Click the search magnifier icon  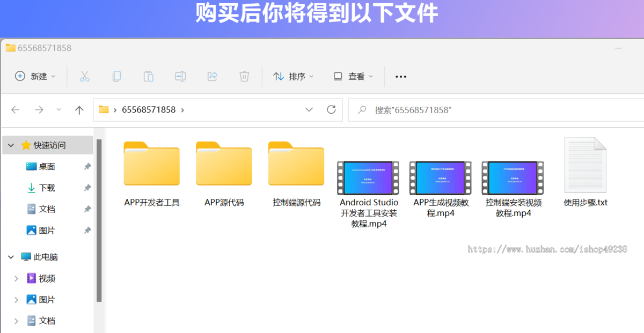(362, 110)
